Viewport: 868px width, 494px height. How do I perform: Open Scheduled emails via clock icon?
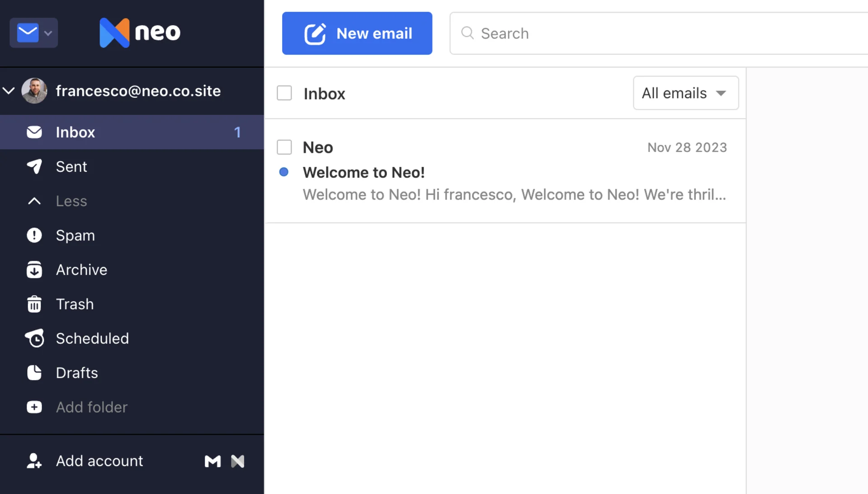(34, 338)
